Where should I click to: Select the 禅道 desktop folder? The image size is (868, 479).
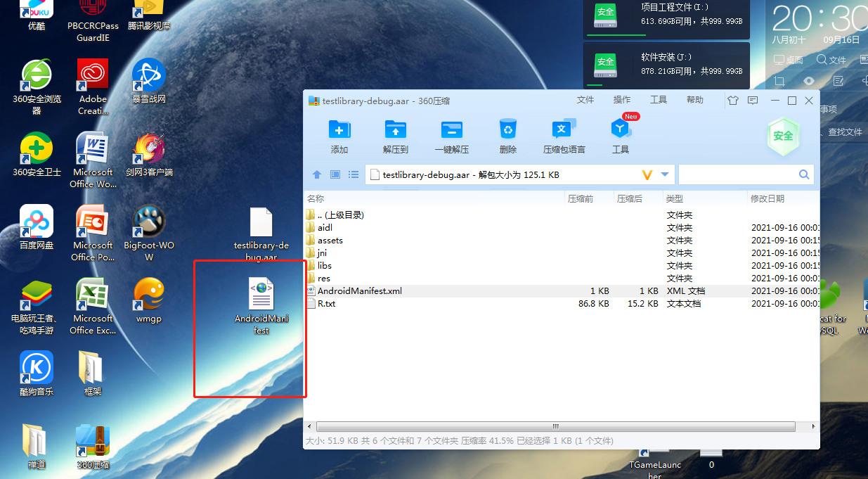(x=37, y=447)
